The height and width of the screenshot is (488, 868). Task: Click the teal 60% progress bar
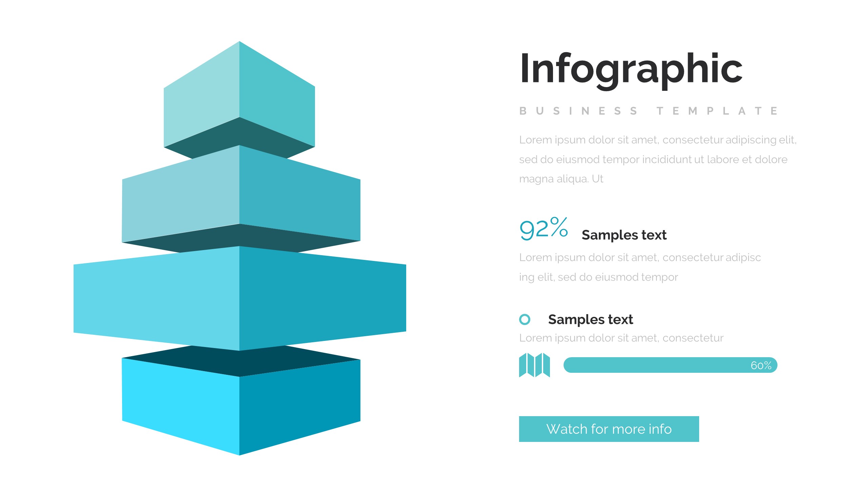654,365
